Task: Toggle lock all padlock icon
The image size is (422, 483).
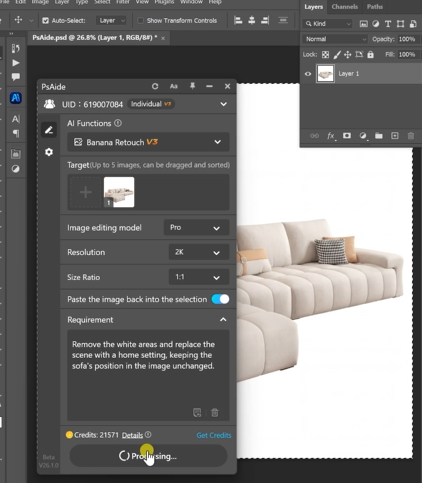Action: click(370, 55)
